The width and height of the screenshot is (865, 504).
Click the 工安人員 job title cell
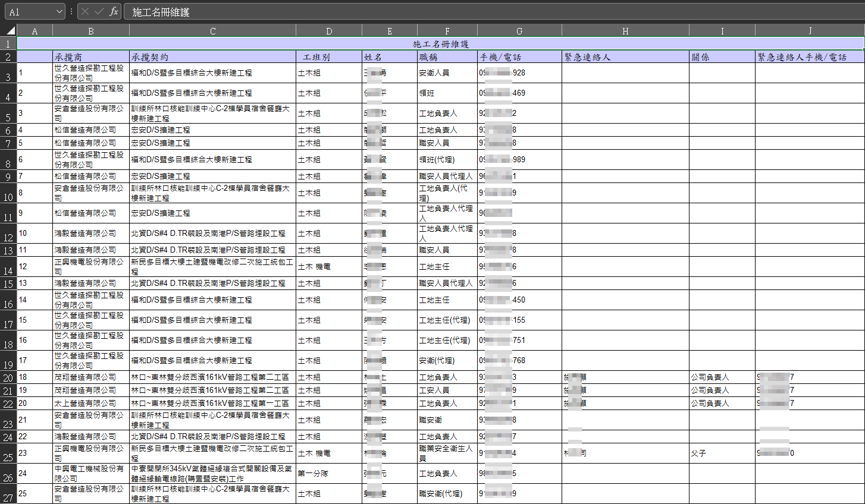[x=447, y=390]
